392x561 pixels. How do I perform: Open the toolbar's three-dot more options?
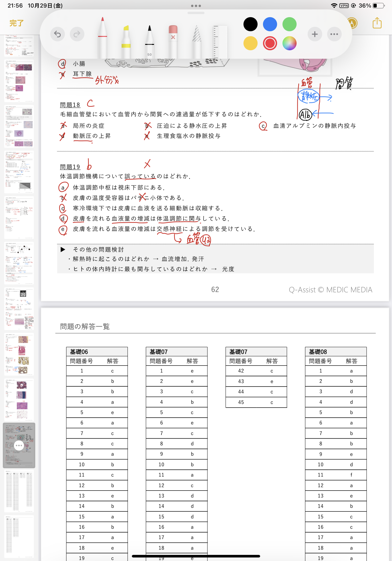[334, 34]
